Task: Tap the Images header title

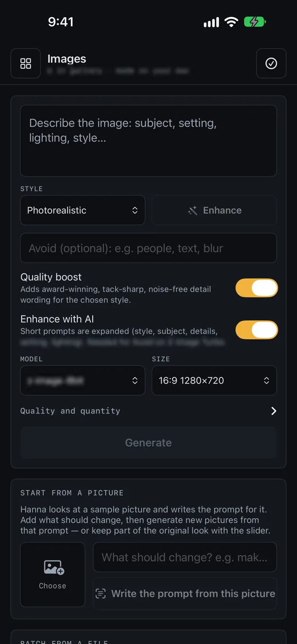Action: pyautogui.click(x=67, y=59)
